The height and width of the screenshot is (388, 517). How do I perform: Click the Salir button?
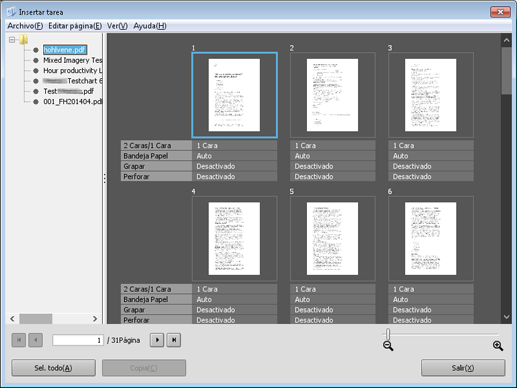(x=463, y=368)
